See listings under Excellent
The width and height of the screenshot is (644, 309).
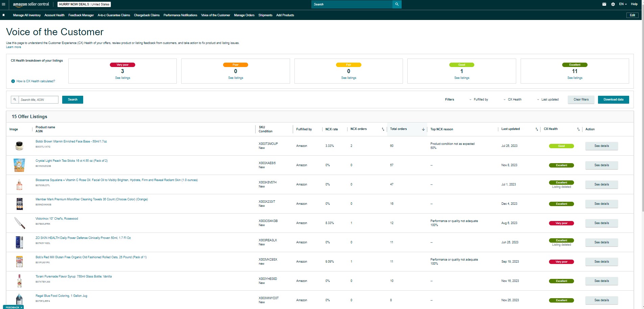pos(575,78)
